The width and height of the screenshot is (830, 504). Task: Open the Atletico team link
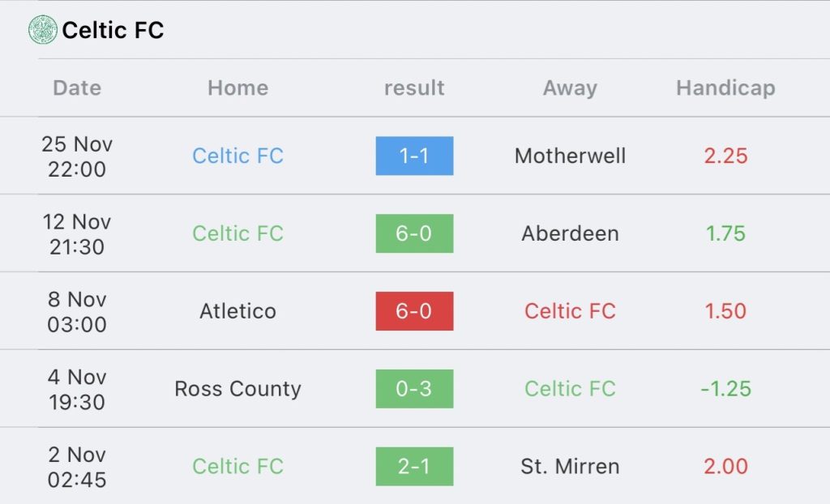[237, 311]
